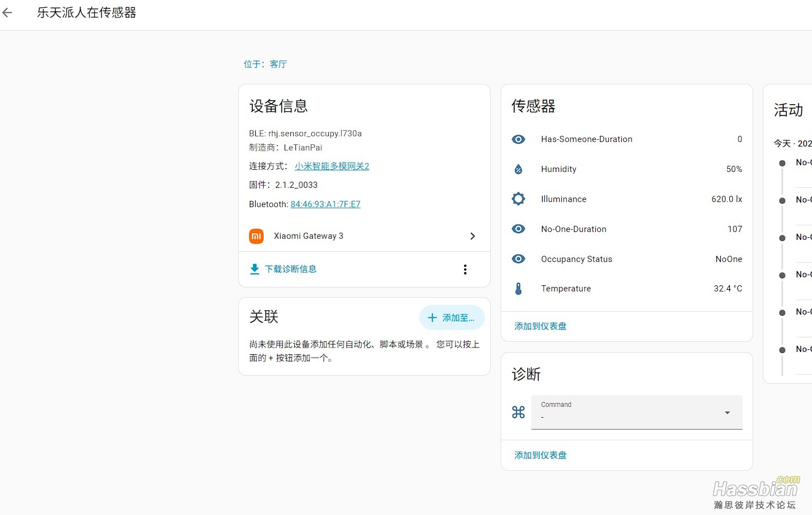Click the Xiaomi Mi logo icon

point(256,236)
